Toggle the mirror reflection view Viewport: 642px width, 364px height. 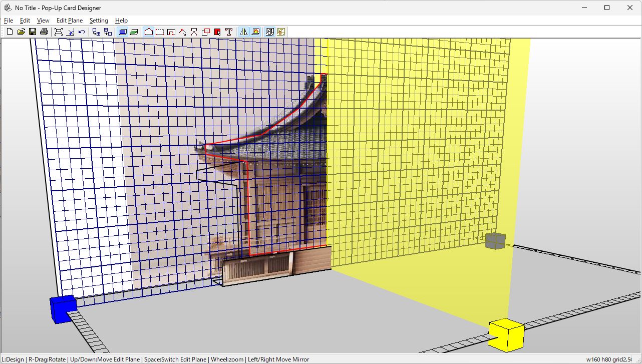coord(243,31)
